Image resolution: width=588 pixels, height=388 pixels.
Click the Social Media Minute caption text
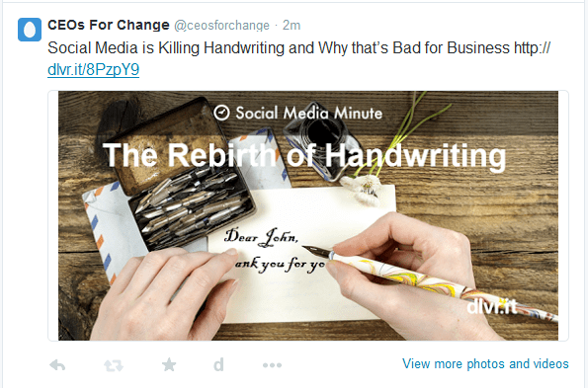309,114
